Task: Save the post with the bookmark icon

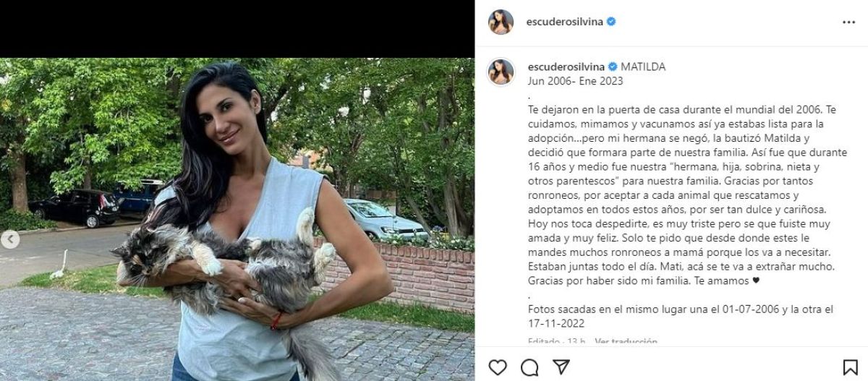Action: 849,367
